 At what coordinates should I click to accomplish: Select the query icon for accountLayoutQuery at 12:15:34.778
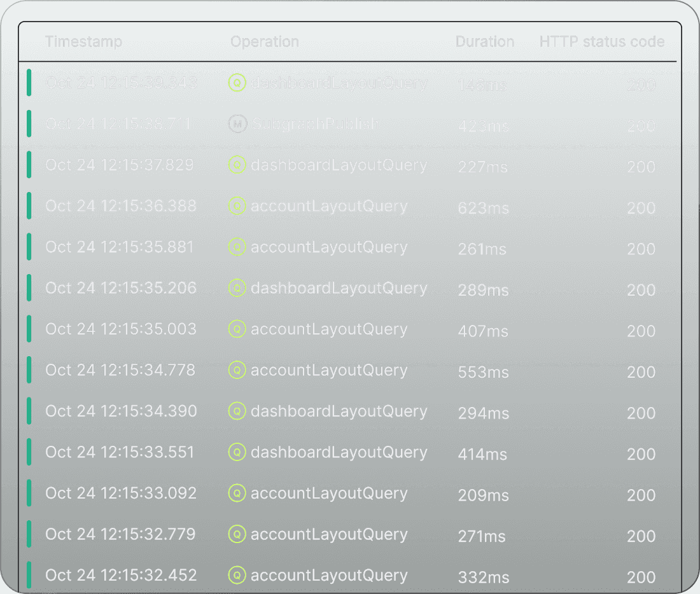coord(237,370)
